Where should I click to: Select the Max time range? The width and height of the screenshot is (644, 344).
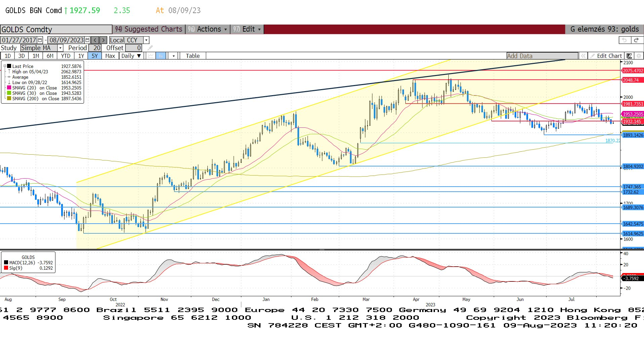(110, 56)
